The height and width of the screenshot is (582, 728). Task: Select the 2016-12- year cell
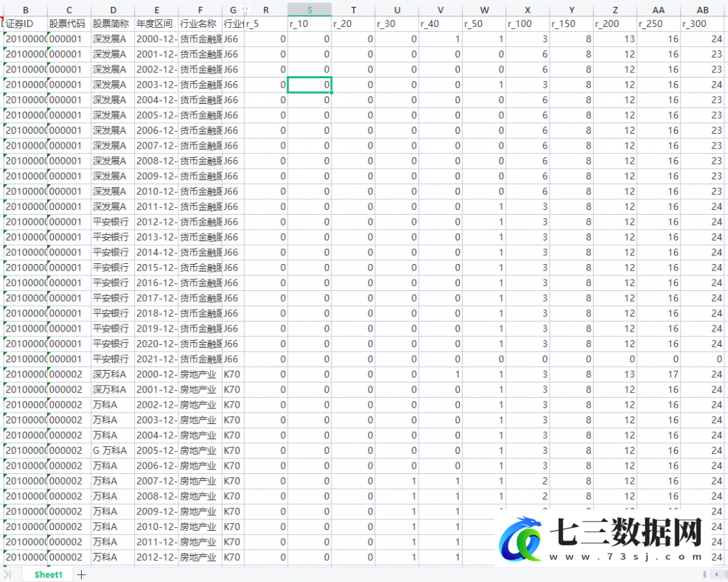156,283
